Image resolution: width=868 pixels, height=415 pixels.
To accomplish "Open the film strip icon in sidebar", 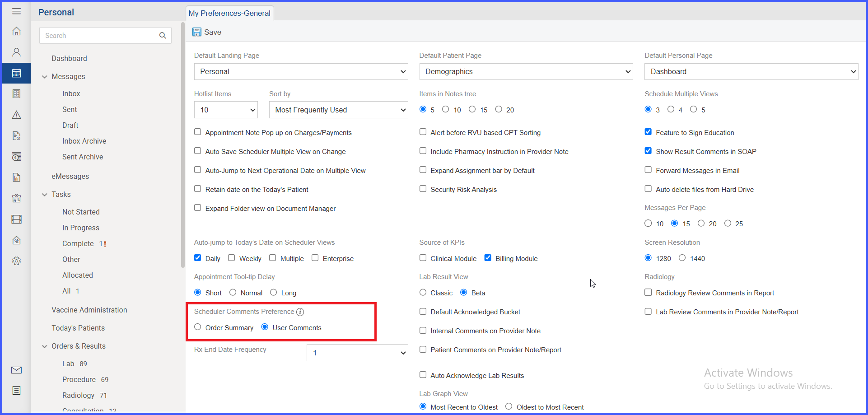I will (x=16, y=219).
